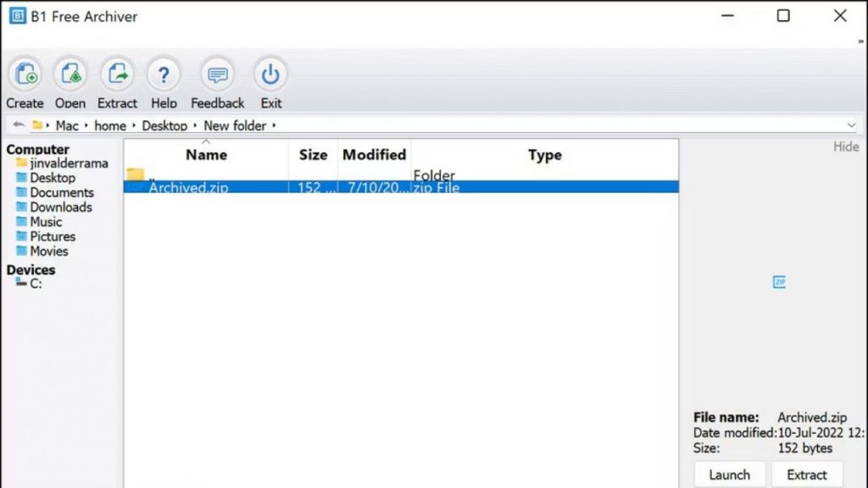This screenshot has height=488, width=868.
Task: Click the Create archive toolbar icon
Action: coord(25,75)
